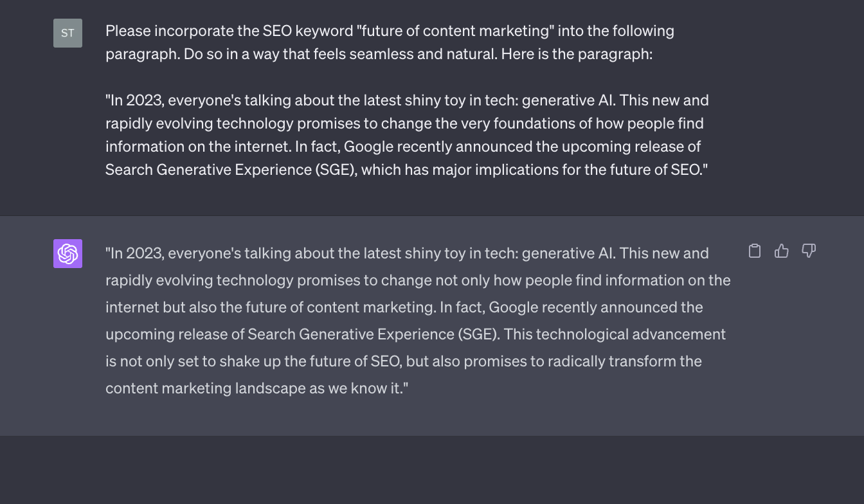864x504 pixels.
Task: Click the word "Google" in ChatGPT's response
Action: coord(514,307)
